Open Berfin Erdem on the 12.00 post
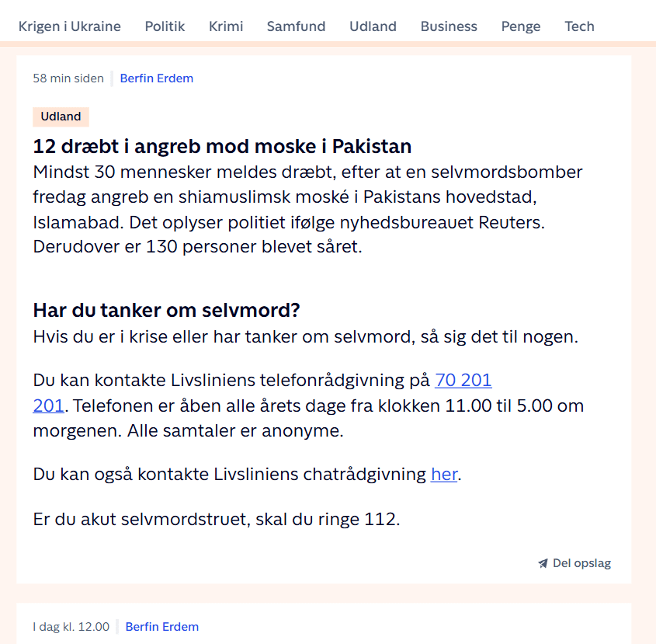The height and width of the screenshot is (644, 656). (161, 627)
